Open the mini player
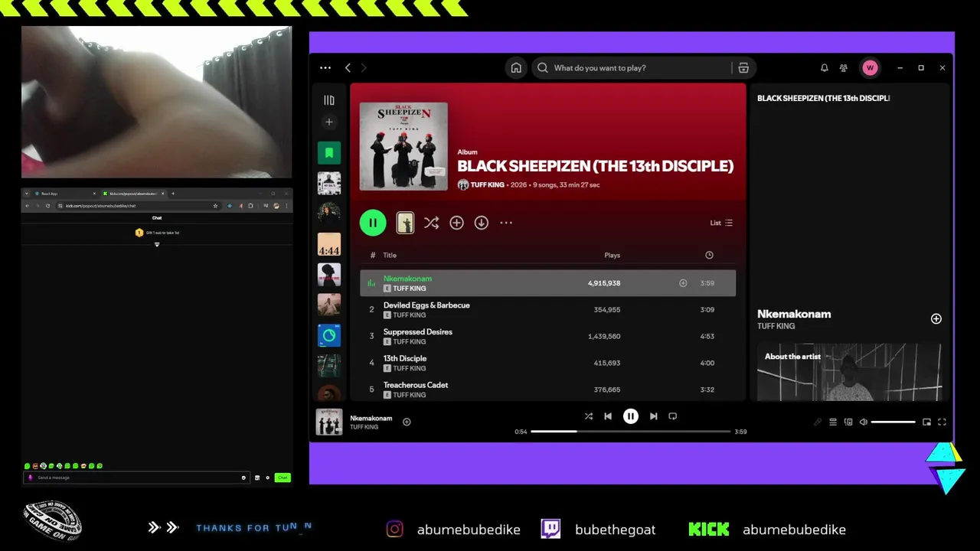Viewport: 980px width, 551px height. [926, 422]
